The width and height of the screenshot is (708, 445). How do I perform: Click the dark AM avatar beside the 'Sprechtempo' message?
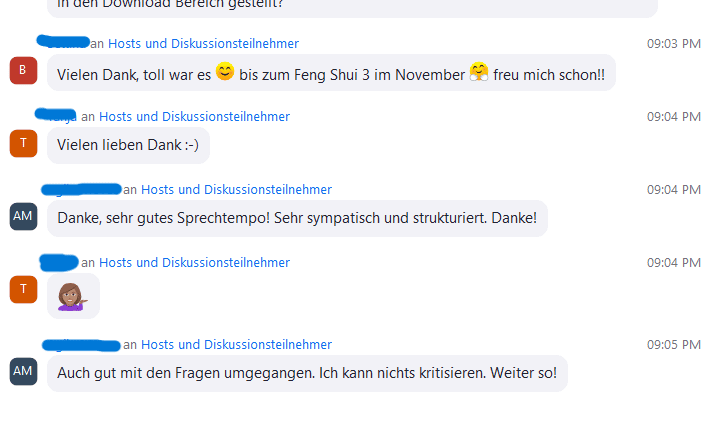coord(23,217)
